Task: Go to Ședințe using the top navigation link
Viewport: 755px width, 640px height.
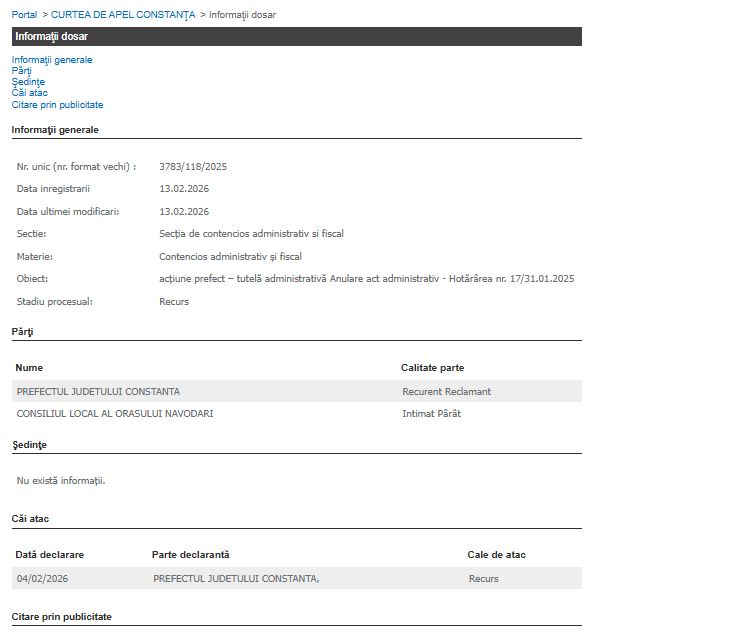Action: pos(28,82)
